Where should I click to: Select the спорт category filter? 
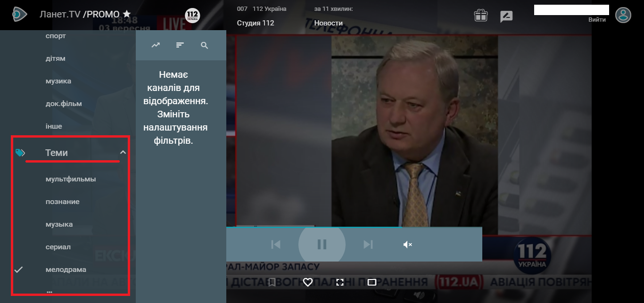click(x=56, y=36)
